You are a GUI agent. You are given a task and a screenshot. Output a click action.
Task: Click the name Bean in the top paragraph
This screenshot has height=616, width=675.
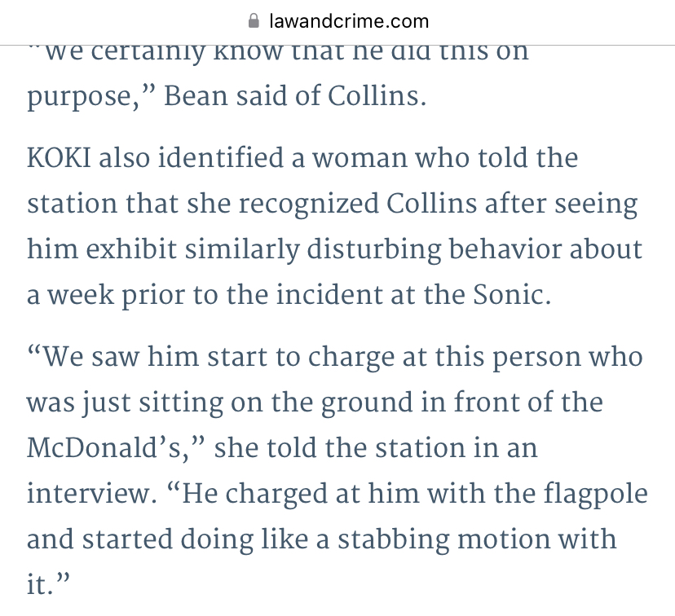(x=196, y=95)
